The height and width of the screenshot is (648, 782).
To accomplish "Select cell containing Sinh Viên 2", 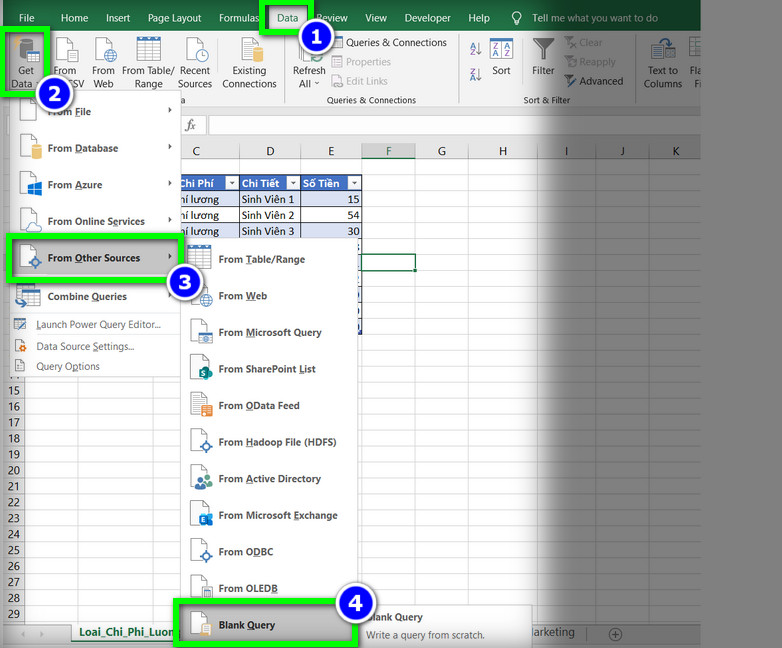I will (x=270, y=215).
